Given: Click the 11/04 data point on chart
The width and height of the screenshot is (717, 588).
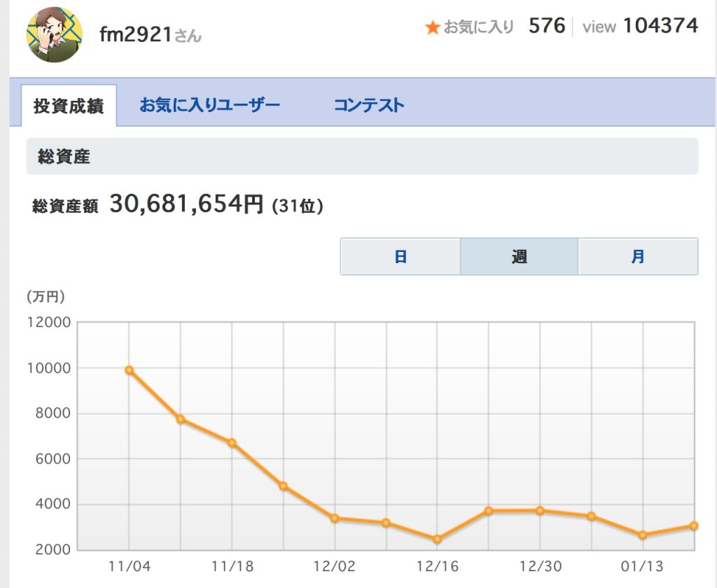Looking at the screenshot, I should (129, 370).
